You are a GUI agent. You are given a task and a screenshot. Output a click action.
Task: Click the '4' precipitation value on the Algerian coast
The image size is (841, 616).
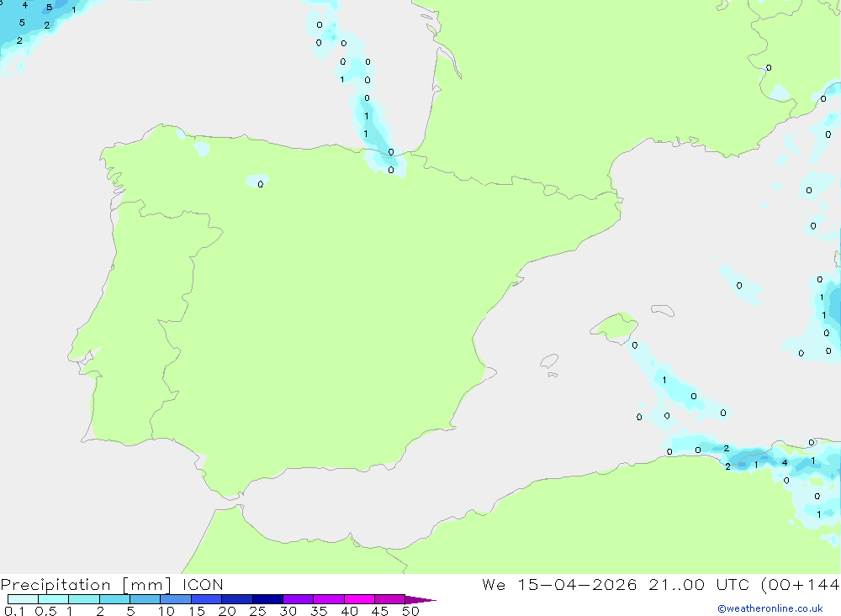point(785,463)
